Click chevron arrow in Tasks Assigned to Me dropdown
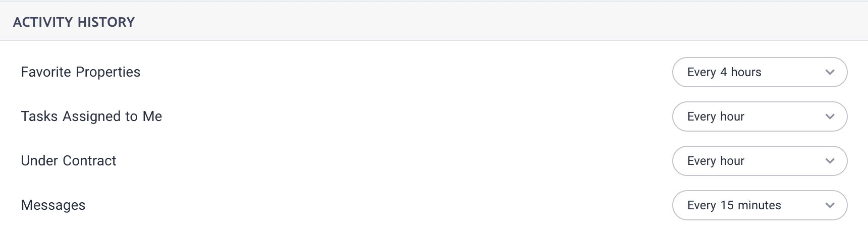This screenshot has height=235, width=868. (x=830, y=116)
